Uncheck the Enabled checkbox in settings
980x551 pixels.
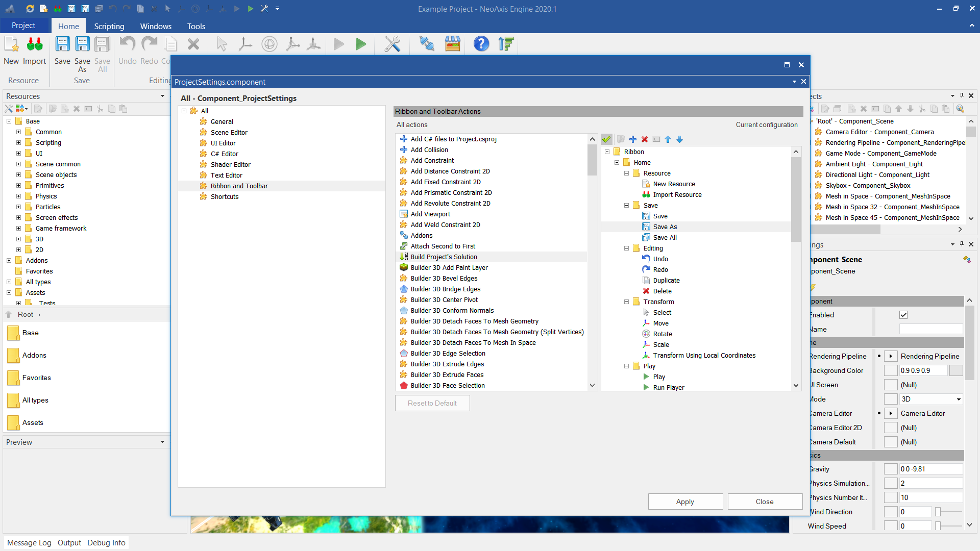coord(903,315)
